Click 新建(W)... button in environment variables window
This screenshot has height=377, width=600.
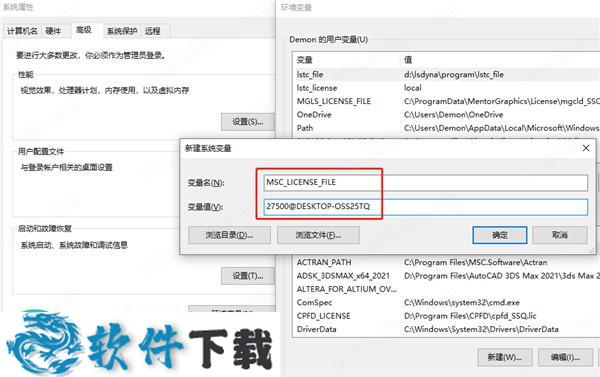504,357
